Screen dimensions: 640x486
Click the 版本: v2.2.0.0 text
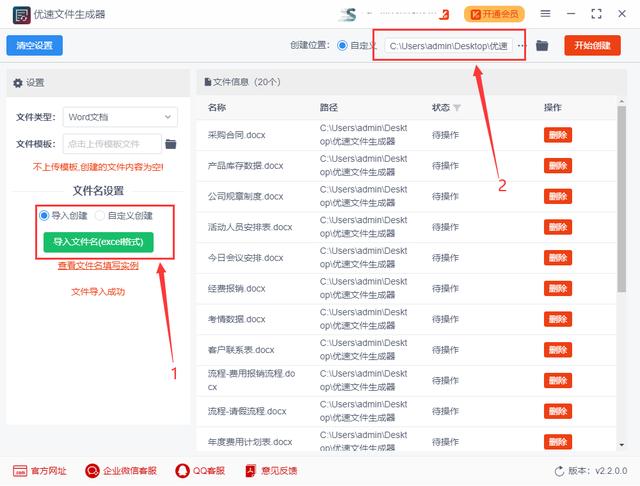point(598,471)
